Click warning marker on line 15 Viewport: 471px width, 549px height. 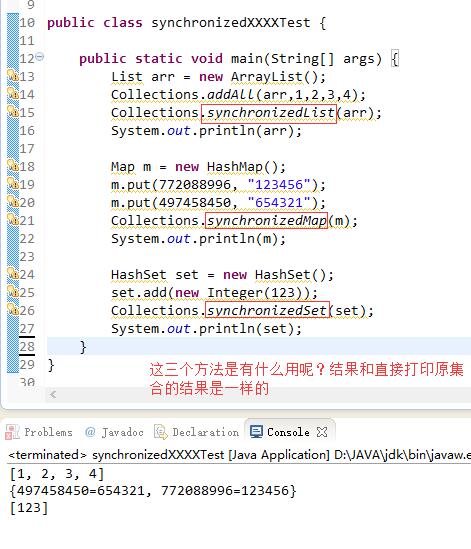(x=13, y=112)
